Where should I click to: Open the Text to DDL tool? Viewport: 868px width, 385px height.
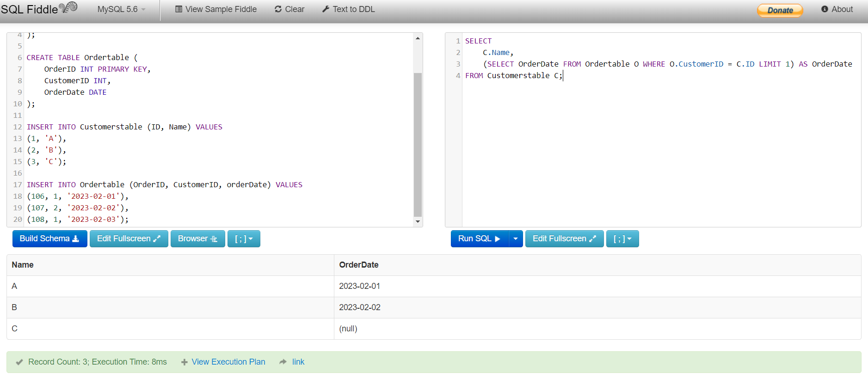(x=348, y=9)
